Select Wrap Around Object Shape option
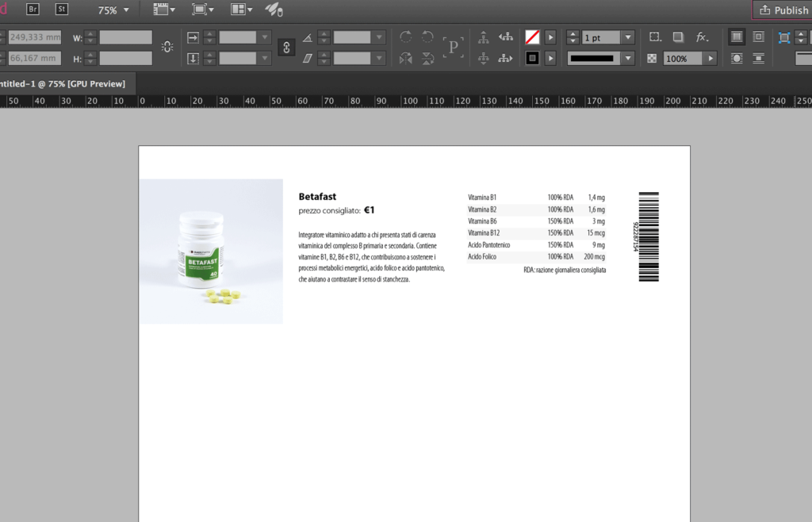The width and height of the screenshot is (812, 522). [x=737, y=58]
